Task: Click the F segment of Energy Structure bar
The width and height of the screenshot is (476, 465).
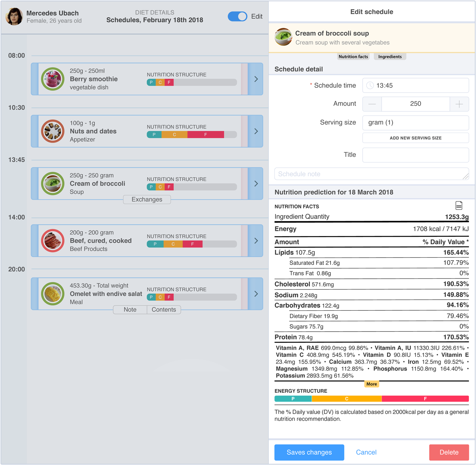Action: pyautogui.click(x=425, y=399)
